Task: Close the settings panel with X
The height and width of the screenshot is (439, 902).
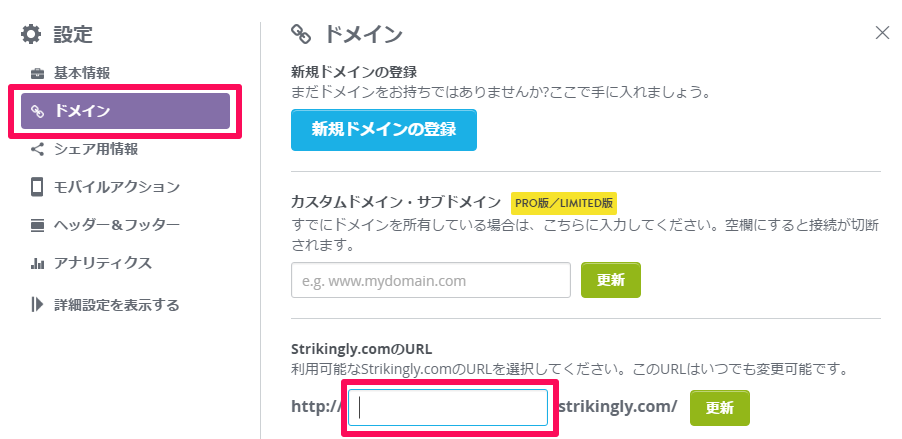Action: [882, 33]
